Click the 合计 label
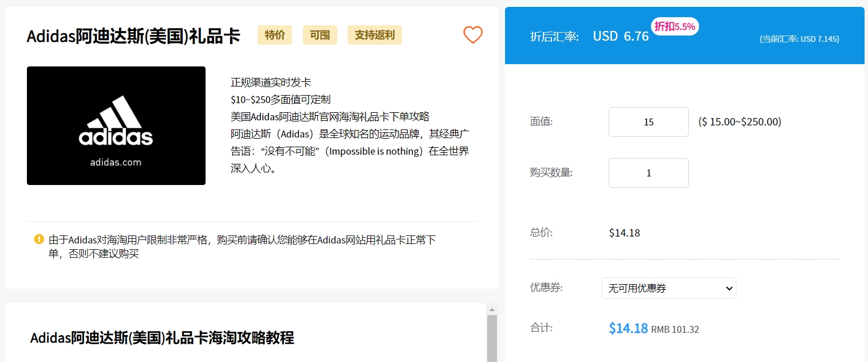The width and height of the screenshot is (868, 362). coord(542,328)
